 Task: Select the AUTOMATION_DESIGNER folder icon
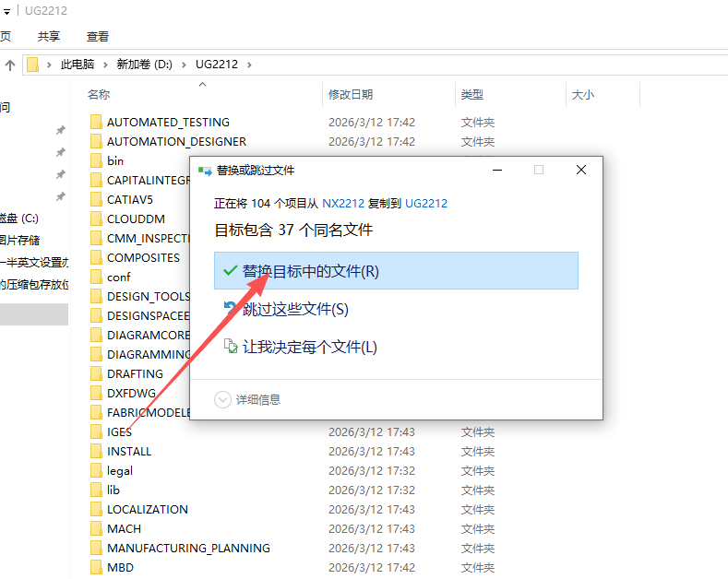point(96,141)
